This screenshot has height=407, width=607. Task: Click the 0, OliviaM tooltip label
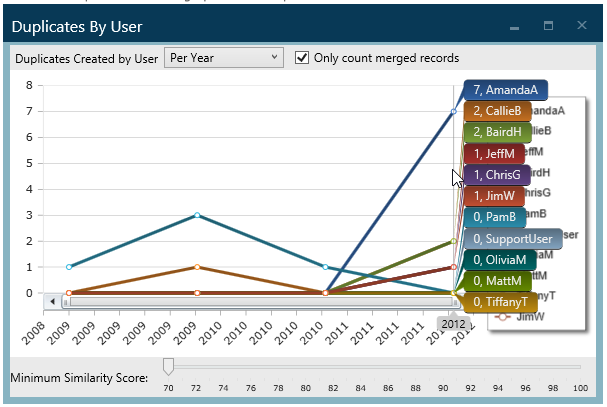point(500,259)
